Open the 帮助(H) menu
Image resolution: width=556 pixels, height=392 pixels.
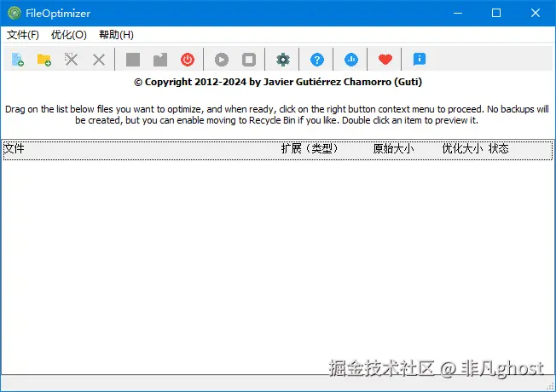pyautogui.click(x=116, y=35)
